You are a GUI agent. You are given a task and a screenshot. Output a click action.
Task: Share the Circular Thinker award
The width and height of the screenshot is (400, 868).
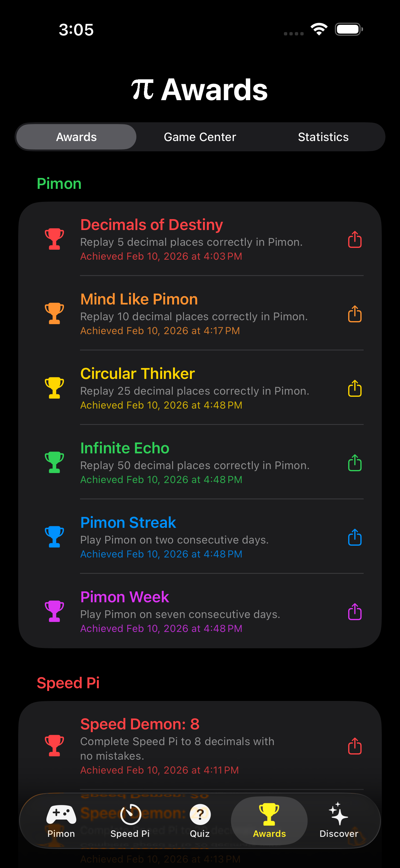(355, 389)
